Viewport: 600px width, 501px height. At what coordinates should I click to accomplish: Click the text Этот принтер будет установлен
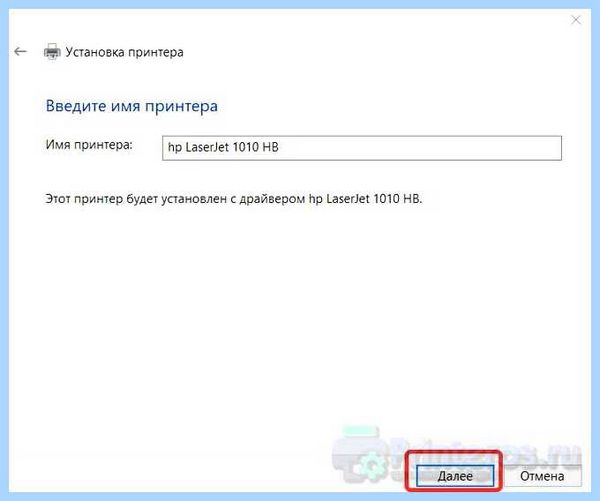[x=136, y=199]
